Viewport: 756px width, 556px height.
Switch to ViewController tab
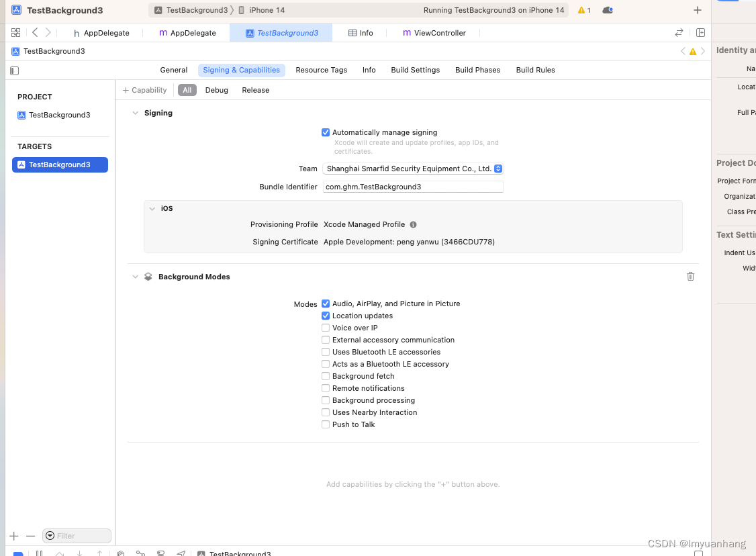point(434,33)
